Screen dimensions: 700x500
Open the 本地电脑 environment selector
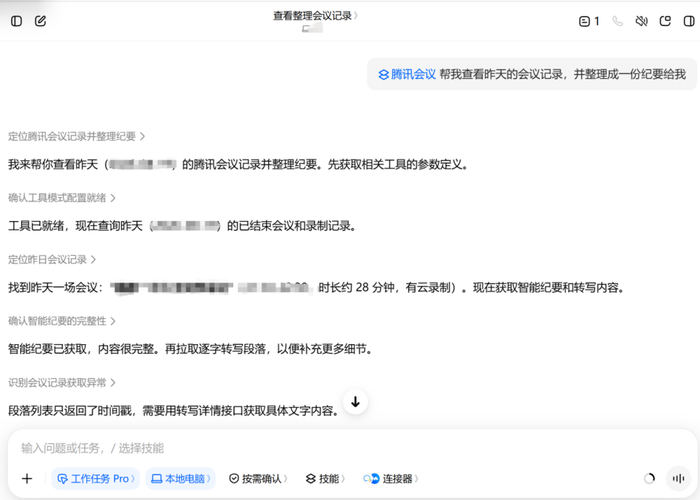pyautogui.click(x=181, y=479)
